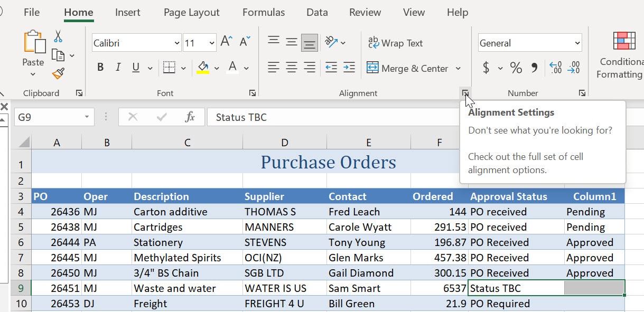
Task: Open the font name dropdown
Action: point(176,43)
